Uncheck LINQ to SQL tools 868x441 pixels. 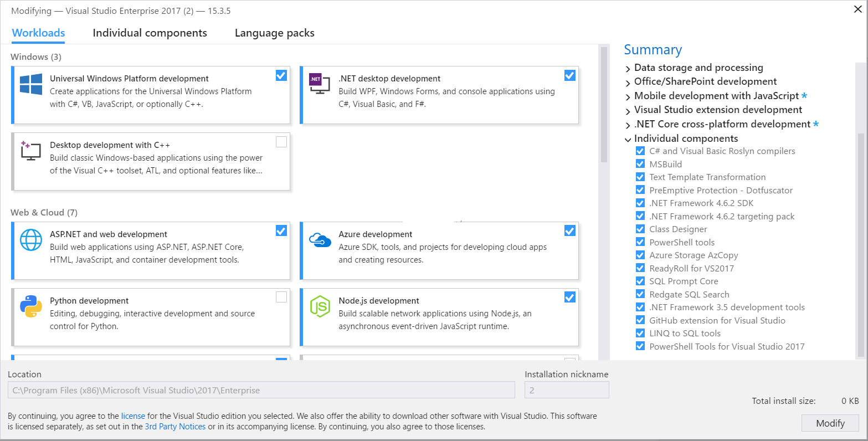point(640,333)
